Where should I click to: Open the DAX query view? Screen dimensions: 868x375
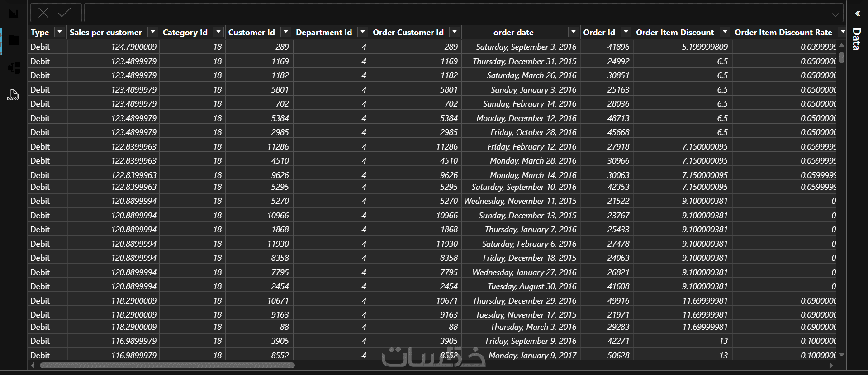[13, 95]
